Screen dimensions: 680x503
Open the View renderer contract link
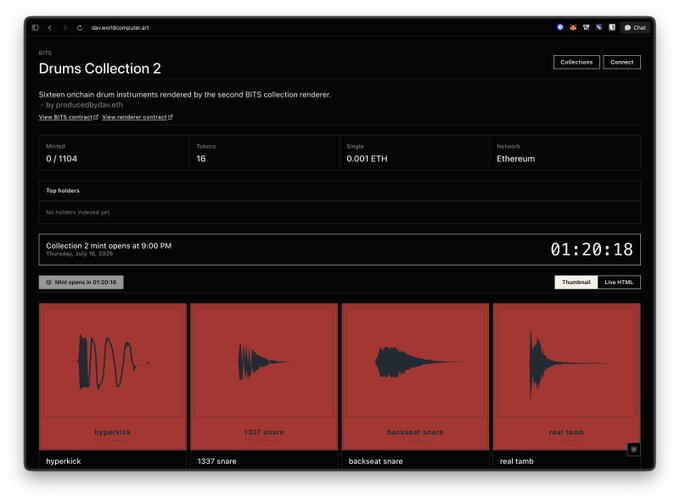pyautogui.click(x=134, y=117)
